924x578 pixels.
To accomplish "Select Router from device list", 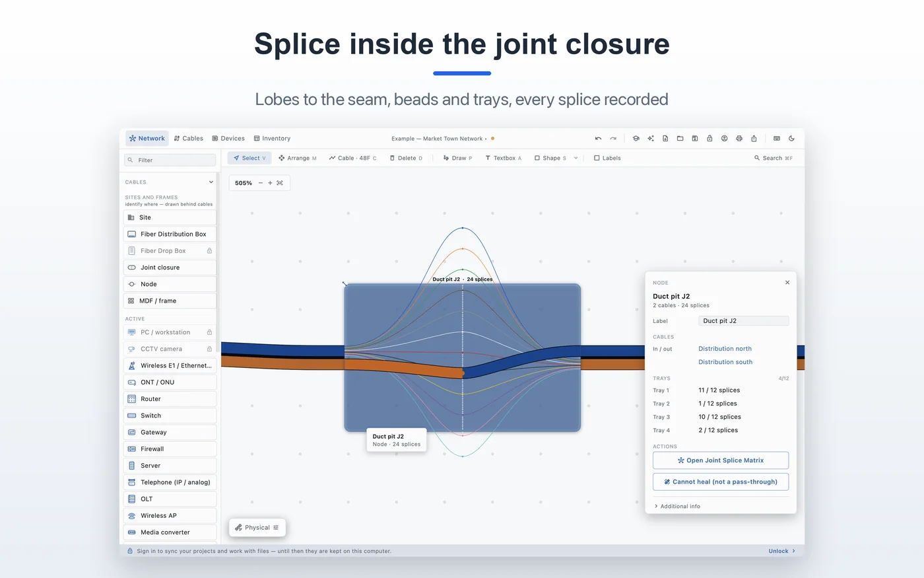I will [x=170, y=399].
